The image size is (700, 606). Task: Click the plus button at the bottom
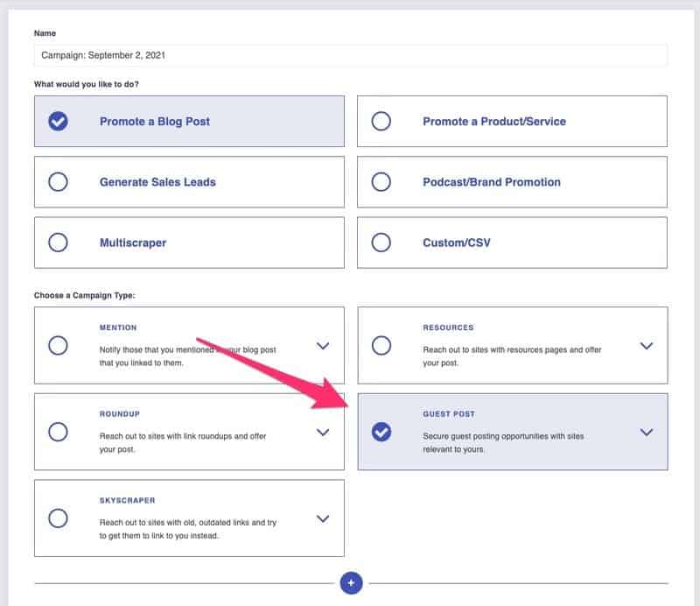(x=350, y=581)
